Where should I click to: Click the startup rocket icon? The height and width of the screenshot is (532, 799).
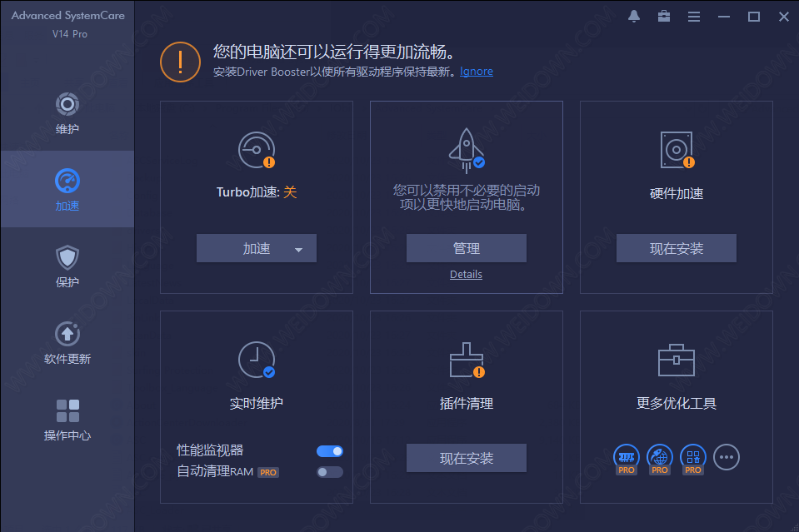467,150
